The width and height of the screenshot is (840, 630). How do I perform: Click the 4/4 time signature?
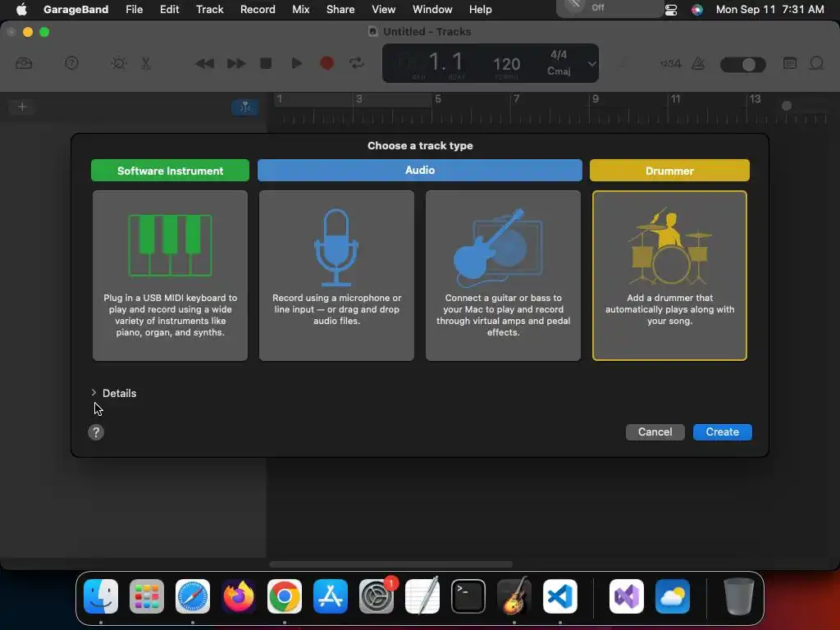coord(558,55)
